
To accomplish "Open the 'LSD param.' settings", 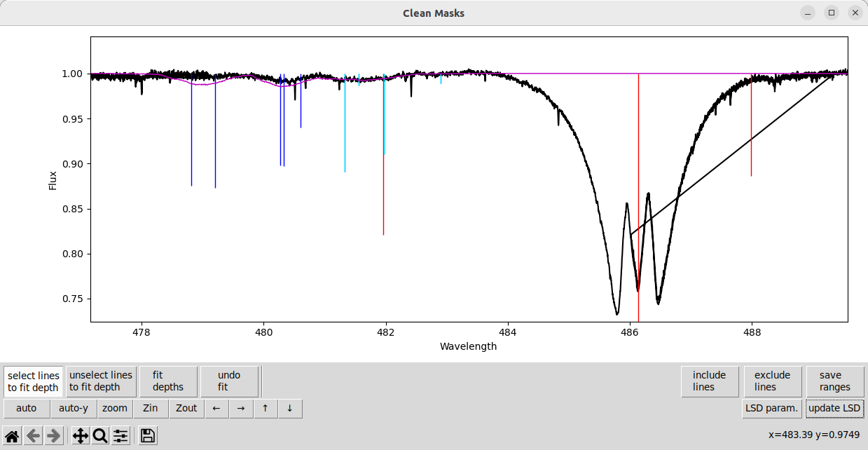I will point(772,409).
